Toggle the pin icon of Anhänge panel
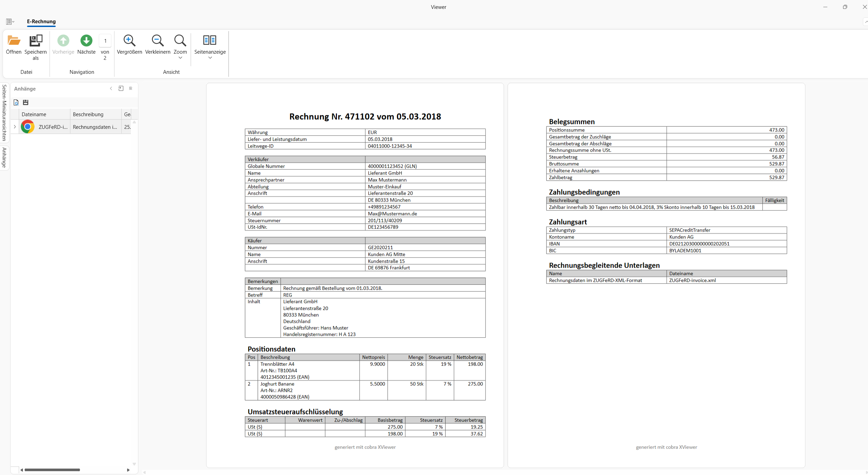The height and width of the screenshot is (475, 868). click(x=131, y=89)
